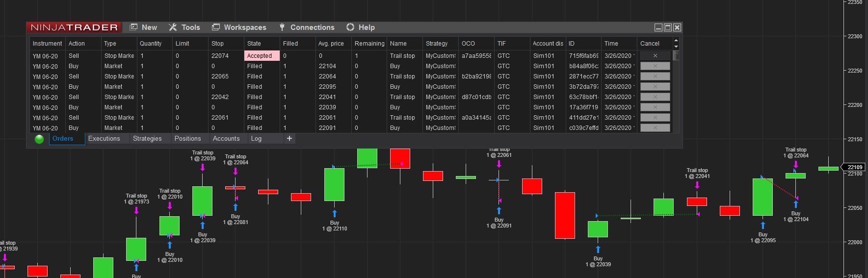Open the Tools menu

[184, 27]
